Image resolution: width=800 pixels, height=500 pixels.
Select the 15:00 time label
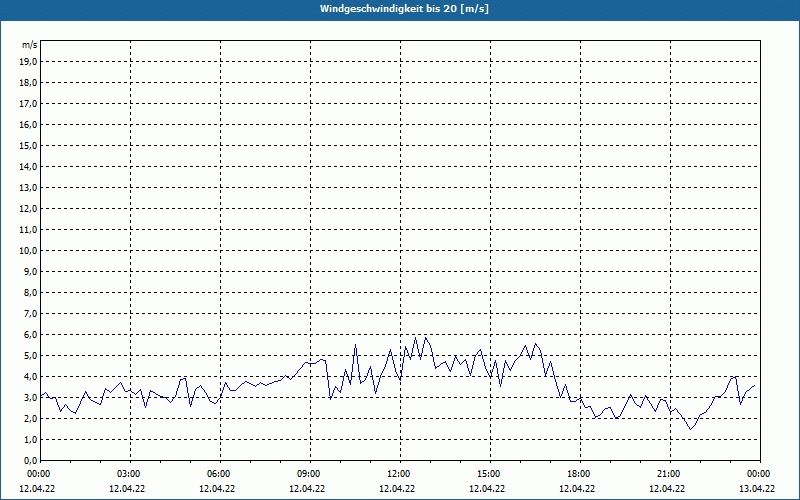pyautogui.click(x=490, y=474)
